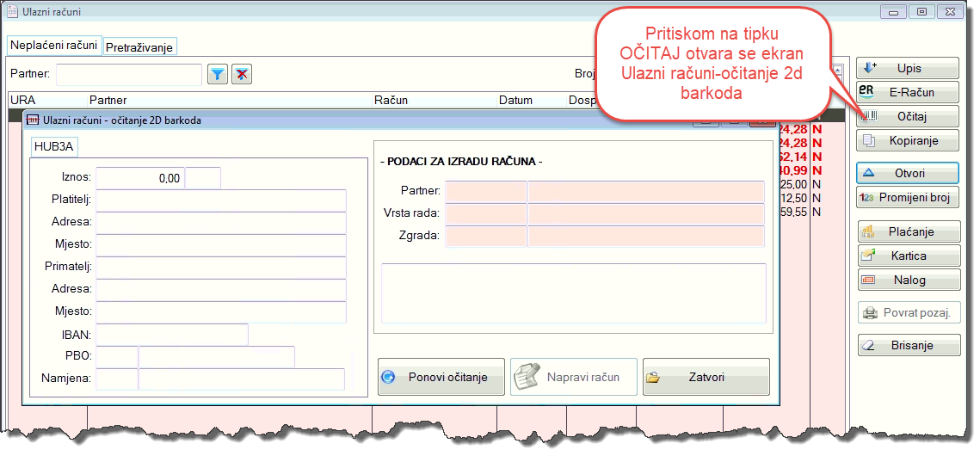Close the dialog with the Zatvori button
980x462 pixels.
coord(706,377)
